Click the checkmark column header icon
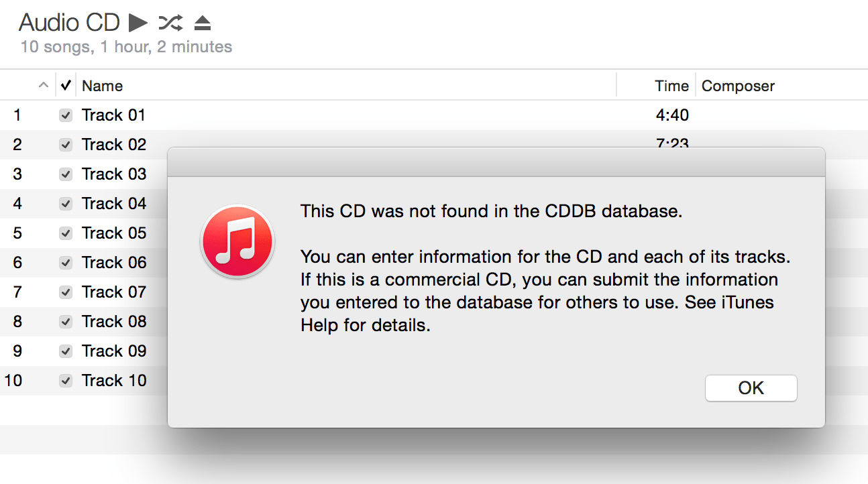 coord(65,85)
